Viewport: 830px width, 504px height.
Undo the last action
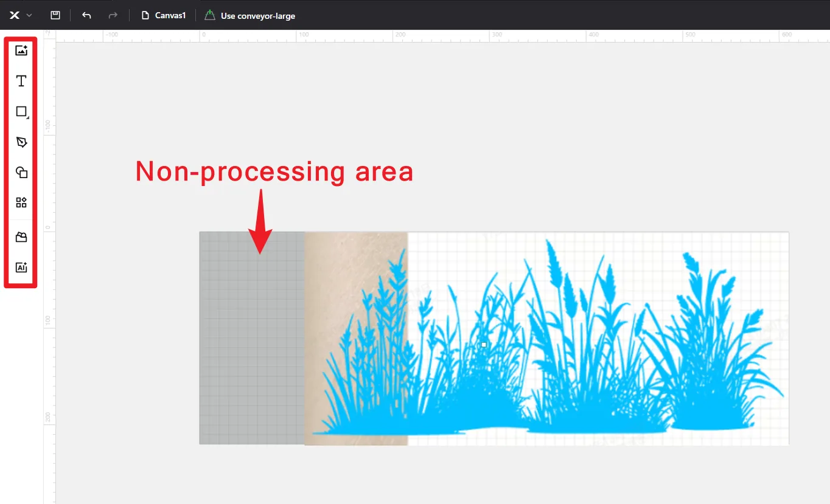(86, 15)
